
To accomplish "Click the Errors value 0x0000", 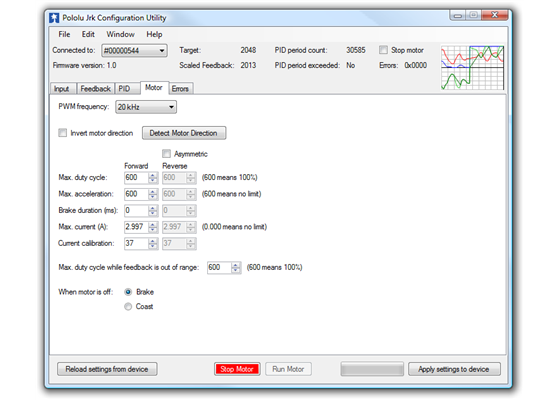I will click(x=416, y=65).
